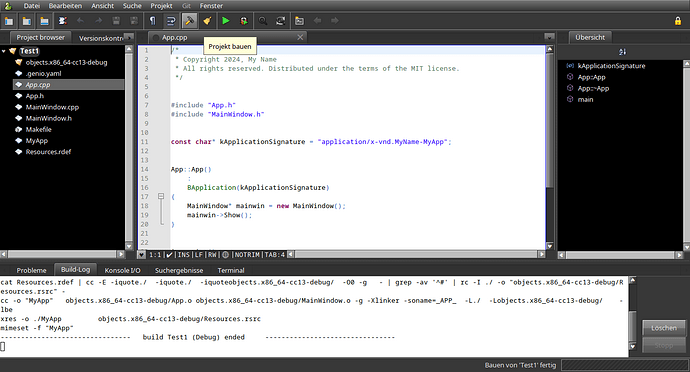The image size is (690, 372).
Task: Select Resources.rdef in project tree
Action: [48, 152]
